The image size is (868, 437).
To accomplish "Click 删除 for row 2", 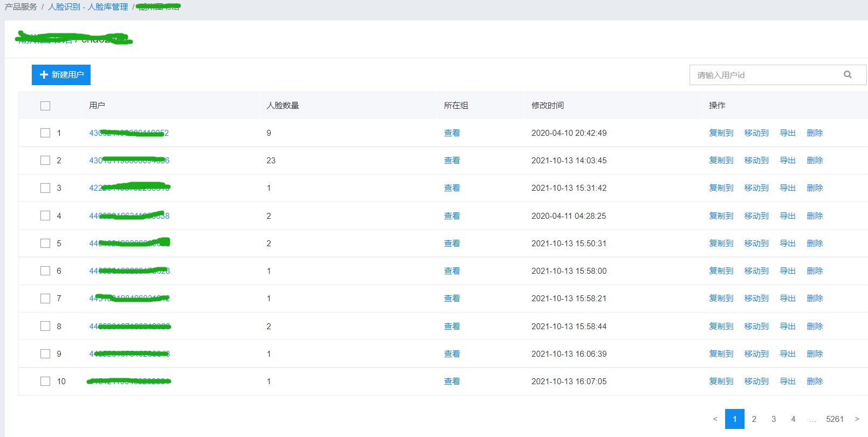I will [x=815, y=161].
